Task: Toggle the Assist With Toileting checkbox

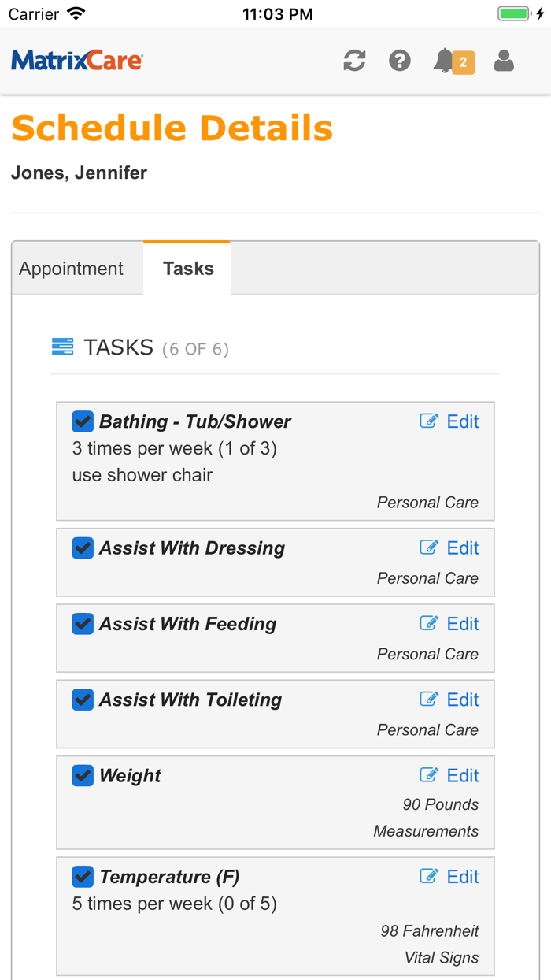Action: [x=83, y=700]
